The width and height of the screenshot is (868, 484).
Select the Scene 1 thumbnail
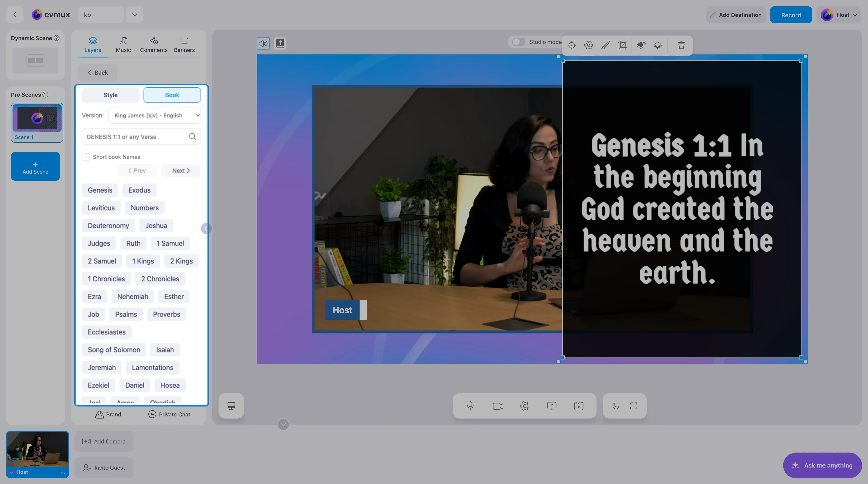pyautogui.click(x=37, y=123)
